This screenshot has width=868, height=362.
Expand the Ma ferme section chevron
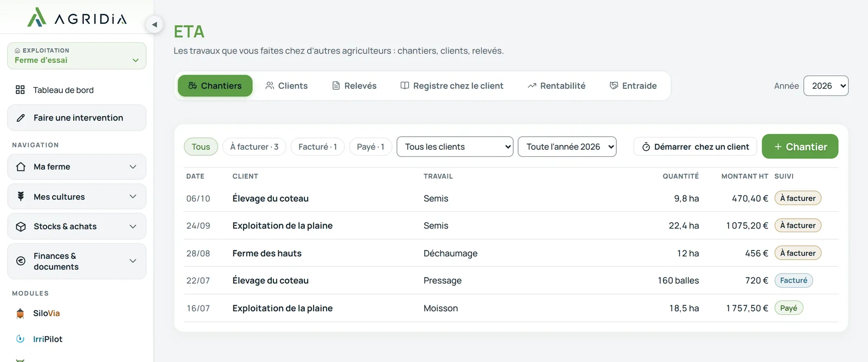click(x=133, y=167)
